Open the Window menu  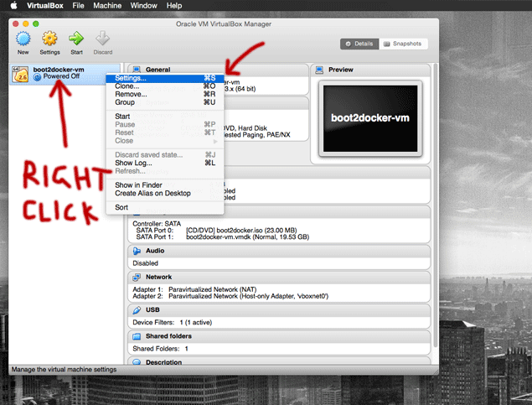pos(143,5)
